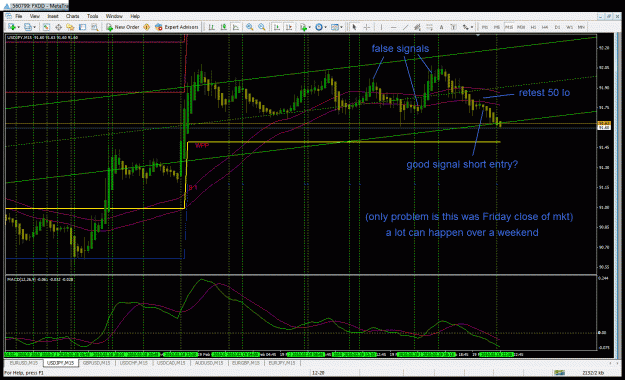625x380 pixels.
Task: Switch to M30 timeframe
Action: click(521, 27)
